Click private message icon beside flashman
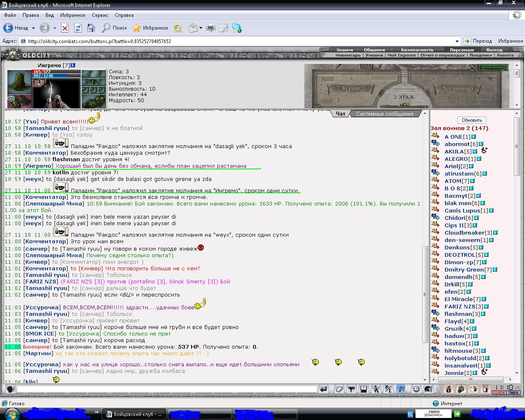The width and height of the screenshot is (525, 420). 436,313
